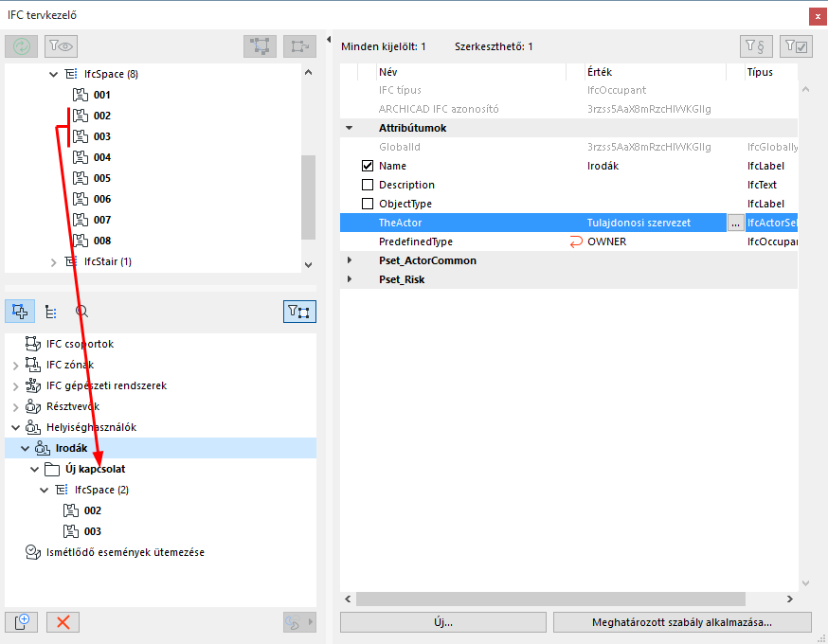Image resolution: width=828 pixels, height=644 pixels.
Task: Click the upper tree vertical scrollbar thumb
Action: pos(309,197)
